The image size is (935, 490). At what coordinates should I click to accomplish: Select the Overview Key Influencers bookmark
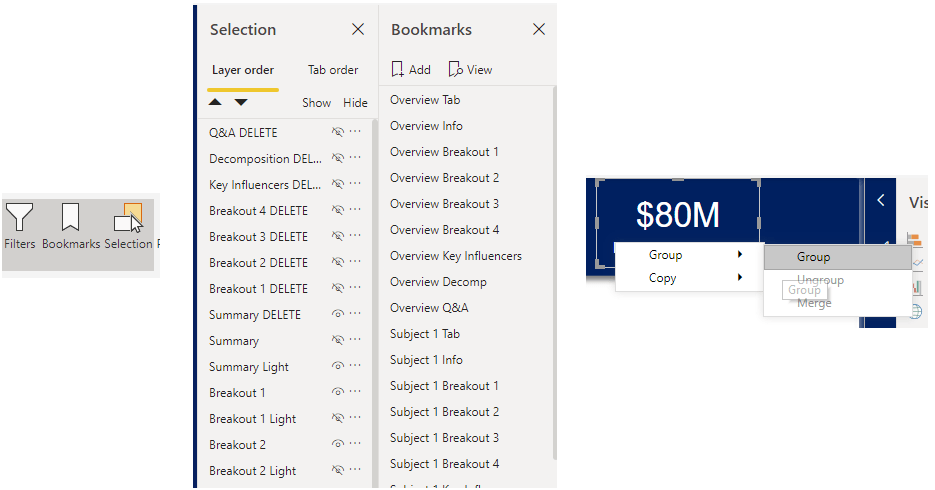455,256
